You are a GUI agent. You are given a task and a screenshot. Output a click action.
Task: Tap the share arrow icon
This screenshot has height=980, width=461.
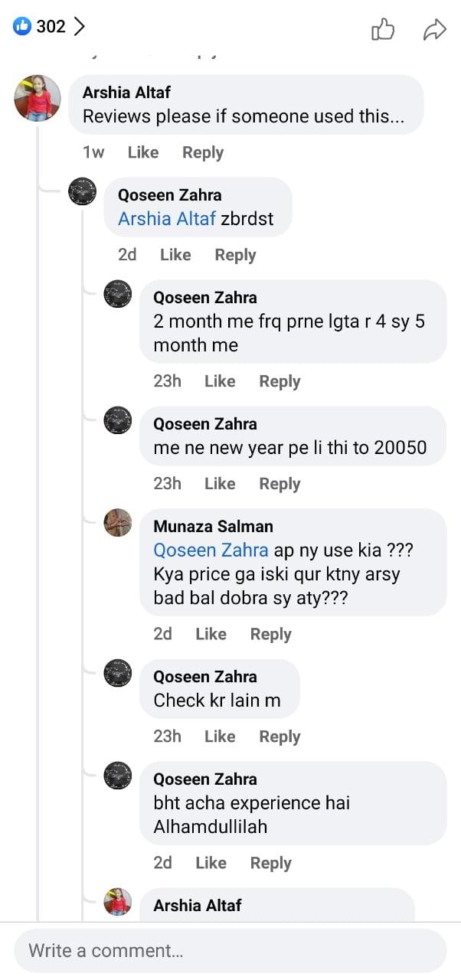(434, 29)
